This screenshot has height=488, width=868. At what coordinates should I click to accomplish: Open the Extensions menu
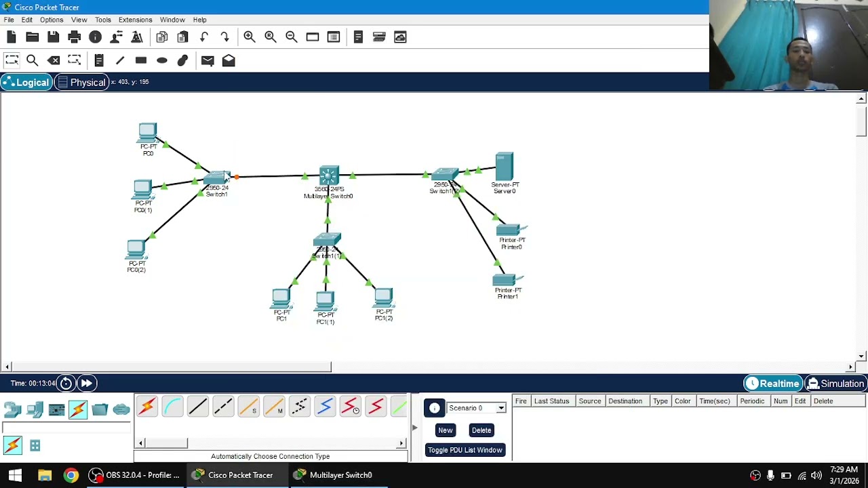(x=135, y=20)
